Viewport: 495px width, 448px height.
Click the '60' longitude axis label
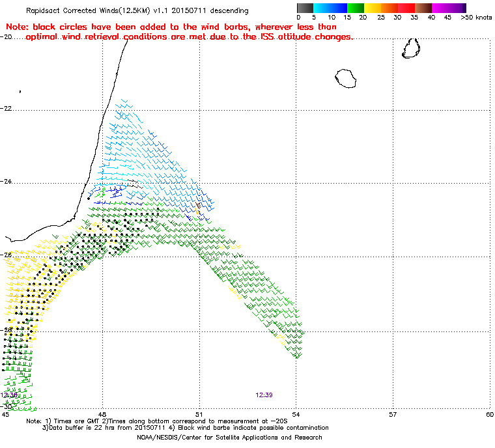click(x=490, y=415)
